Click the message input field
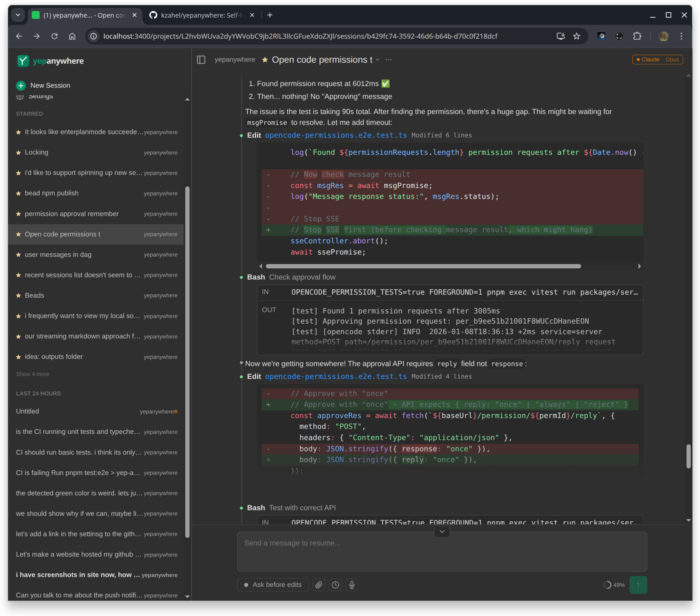This screenshot has width=700, height=616. coord(442,551)
